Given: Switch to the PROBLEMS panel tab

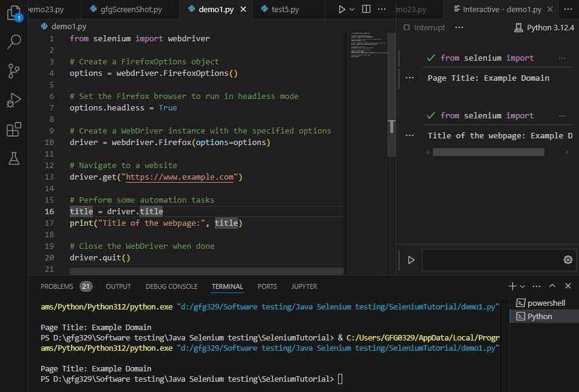Looking at the screenshot, I should pos(57,286).
